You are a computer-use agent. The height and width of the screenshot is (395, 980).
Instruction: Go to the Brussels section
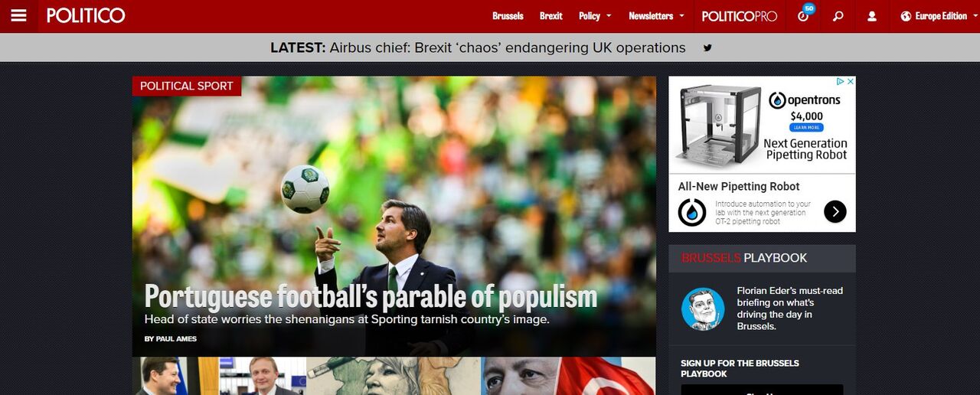(x=508, y=16)
